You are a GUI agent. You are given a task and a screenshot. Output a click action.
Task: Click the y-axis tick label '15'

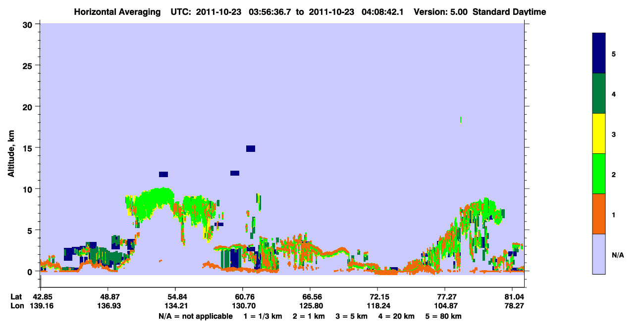click(x=29, y=148)
